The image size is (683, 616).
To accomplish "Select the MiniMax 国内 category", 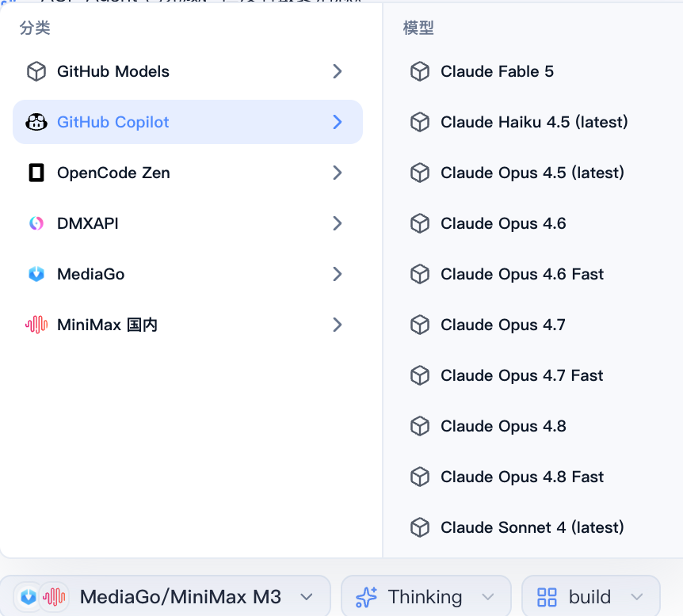I will point(188,325).
